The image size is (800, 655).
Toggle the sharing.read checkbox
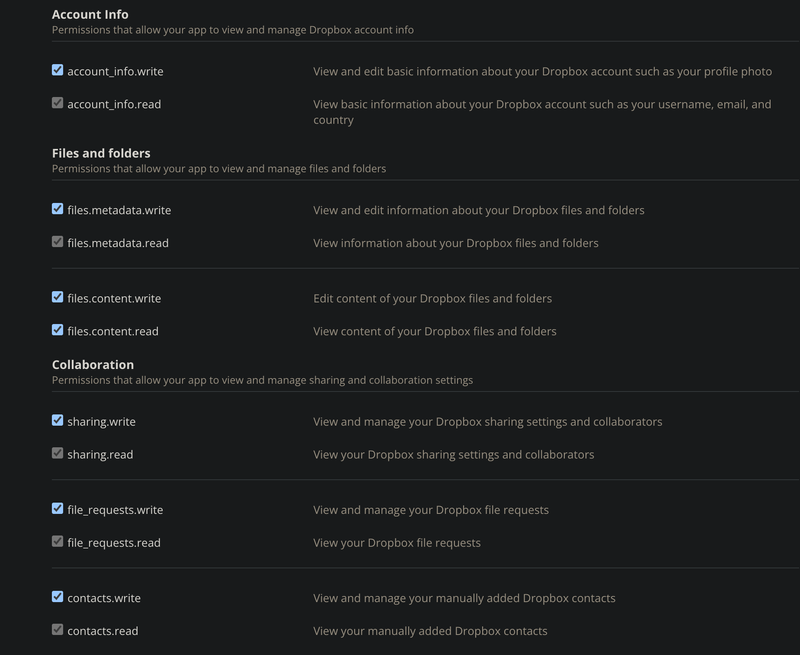tap(58, 453)
